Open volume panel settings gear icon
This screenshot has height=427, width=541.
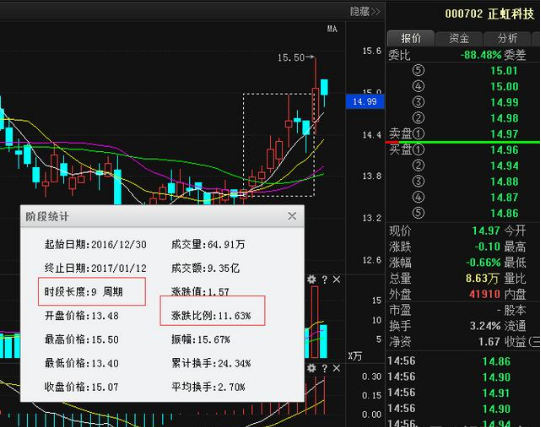[312, 279]
